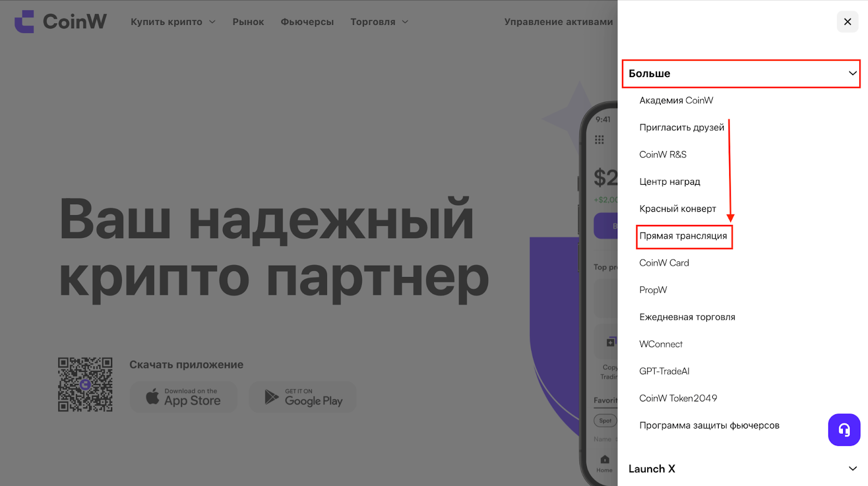This screenshot has width=868, height=486.
Task: Open the support headset chat button
Action: point(844,430)
